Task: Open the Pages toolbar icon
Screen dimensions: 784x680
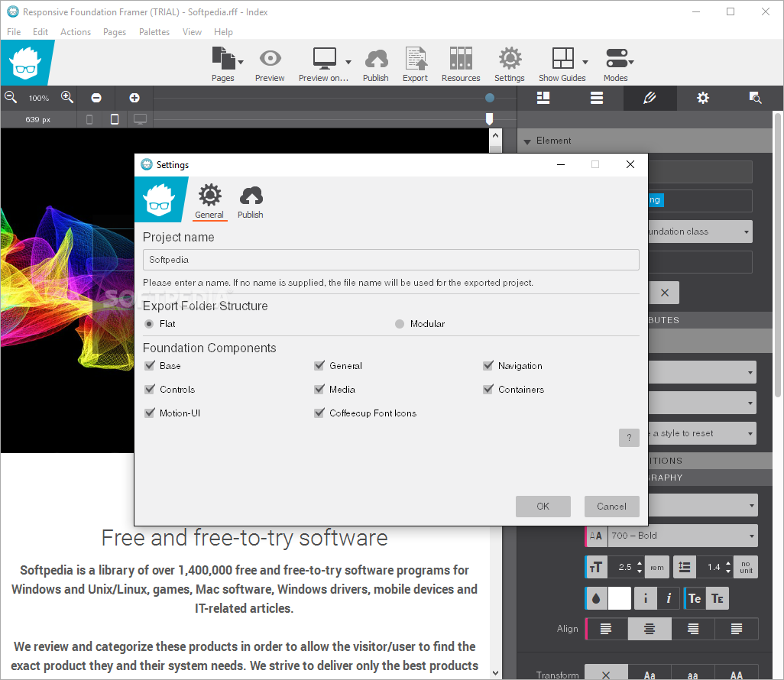Action: pyautogui.click(x=223, y=59)
